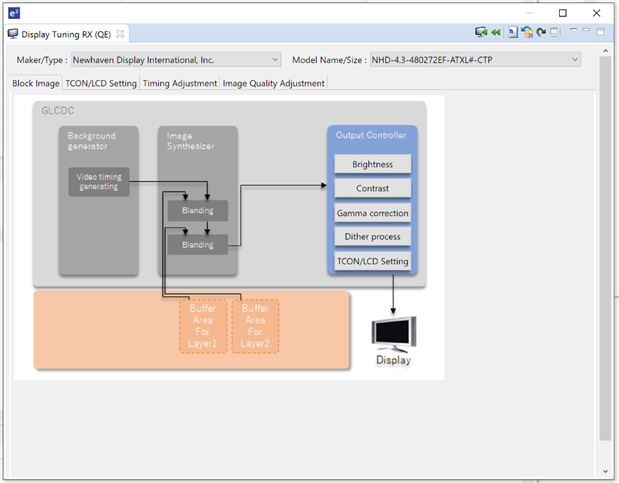
Task: Close the Display Tuning RX (QE) tab
Action: click(121, 34)
